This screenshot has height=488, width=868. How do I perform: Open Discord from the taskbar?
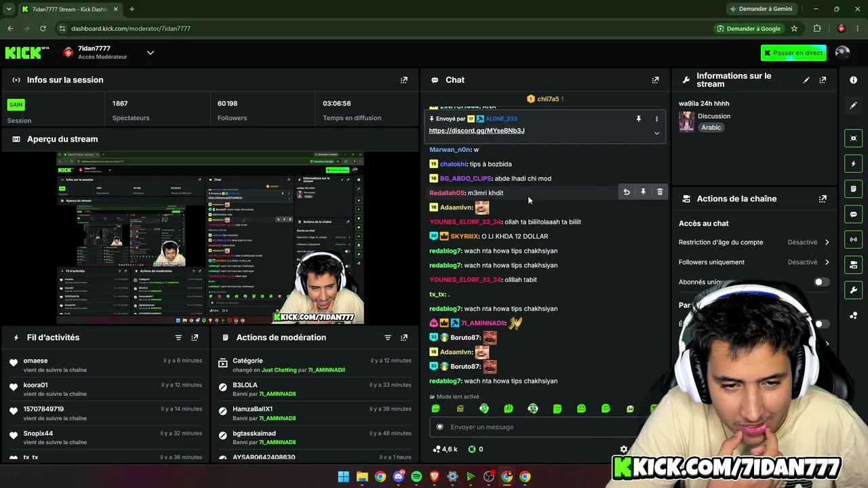pyautogui.click(x=398, y=476)
